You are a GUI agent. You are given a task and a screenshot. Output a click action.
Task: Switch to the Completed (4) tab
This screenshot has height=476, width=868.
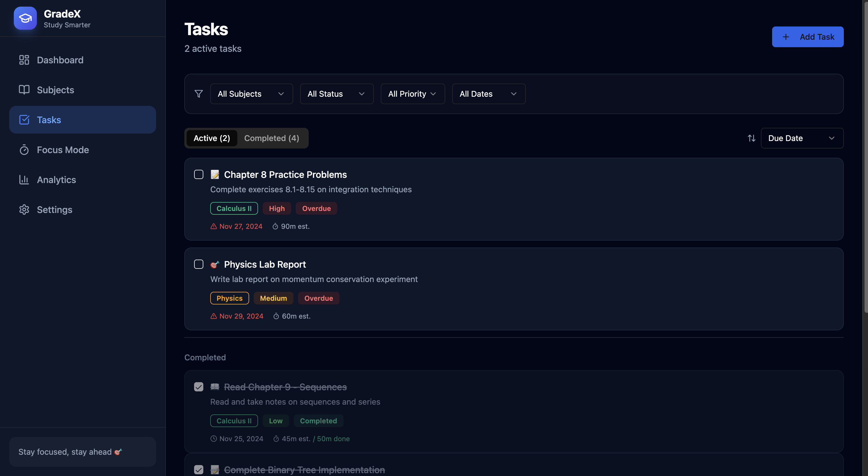(272, 138)
